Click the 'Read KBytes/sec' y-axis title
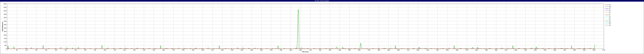This screenshot has height=54, width=644. (x=2, y=26)
